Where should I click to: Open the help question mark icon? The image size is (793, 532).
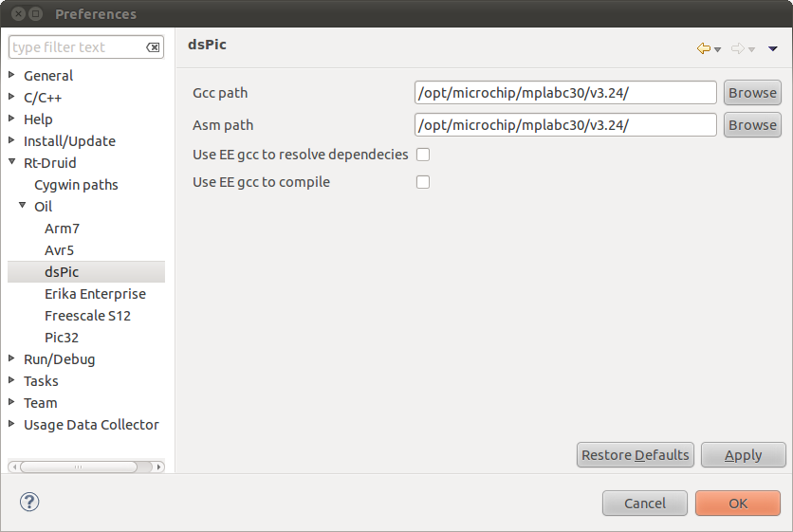(29, 503)
